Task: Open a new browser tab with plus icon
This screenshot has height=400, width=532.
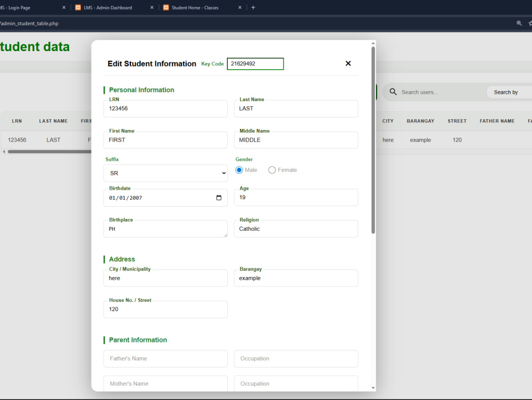Action: [253, 7]
